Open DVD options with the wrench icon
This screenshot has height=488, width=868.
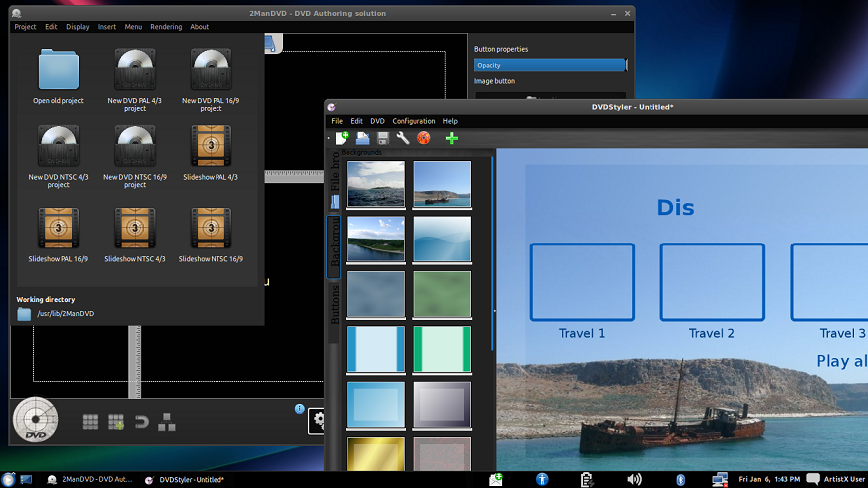tap(403, 138)
